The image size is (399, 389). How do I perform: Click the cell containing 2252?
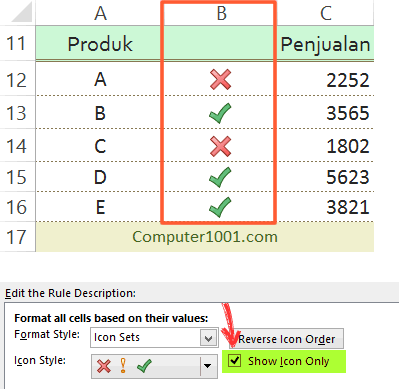325,79
